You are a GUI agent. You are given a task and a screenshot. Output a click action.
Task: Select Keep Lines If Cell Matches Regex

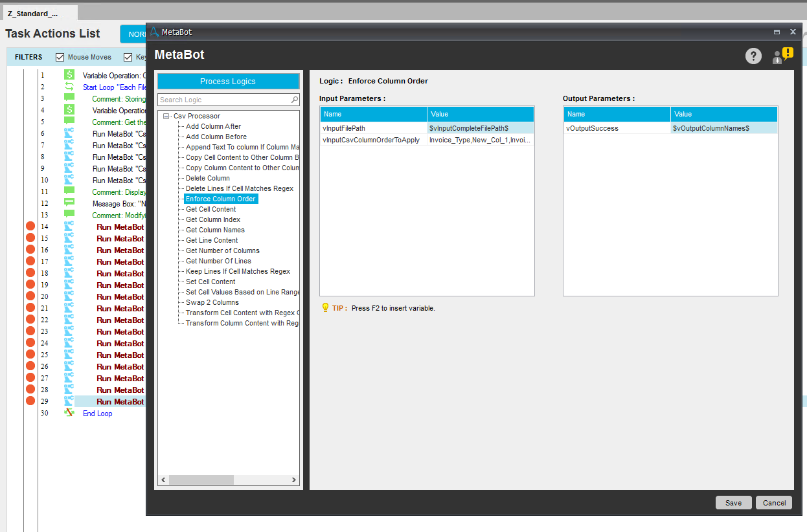[238, 271]
